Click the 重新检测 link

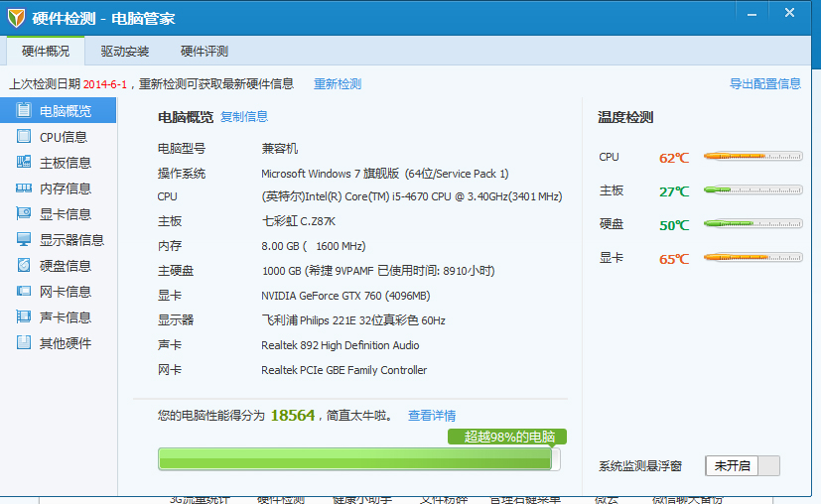click(x=338, y=83)
